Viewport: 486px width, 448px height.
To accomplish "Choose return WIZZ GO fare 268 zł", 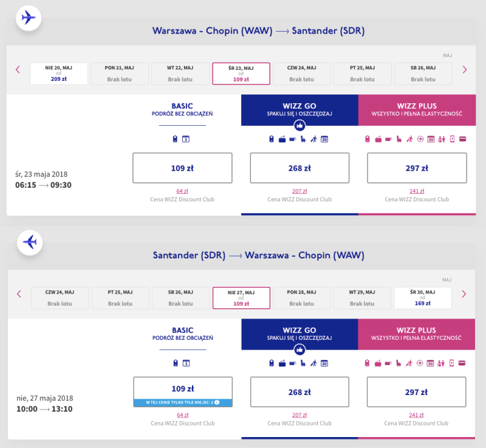I will [299, 392].
